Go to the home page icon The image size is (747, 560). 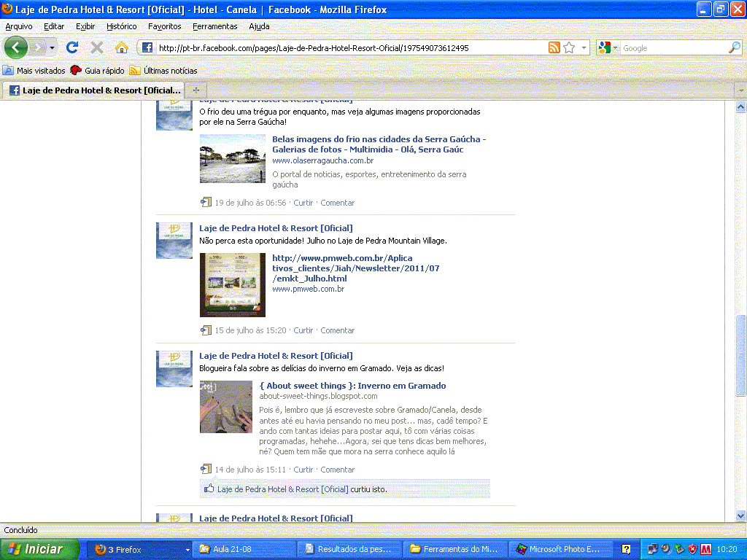pyautogui.click(x=122, y=47)
